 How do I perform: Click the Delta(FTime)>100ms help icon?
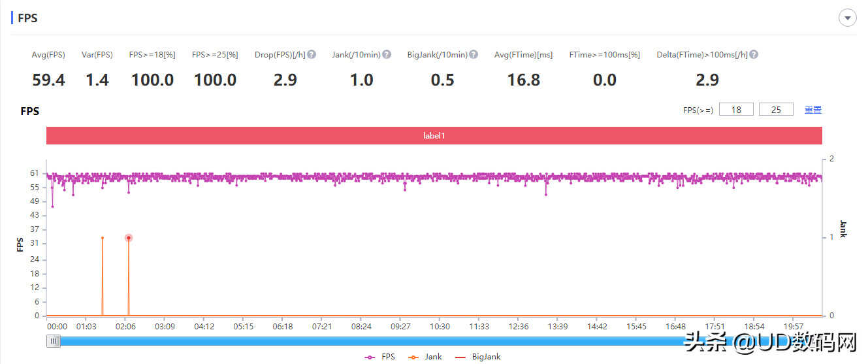click(754, 55)
